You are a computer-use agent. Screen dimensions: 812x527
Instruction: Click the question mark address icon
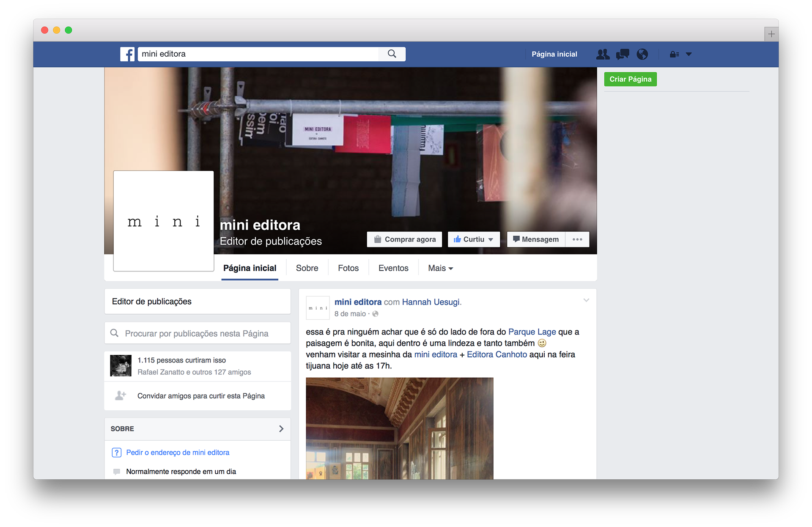pyautogui.click(x=116, y=453)
